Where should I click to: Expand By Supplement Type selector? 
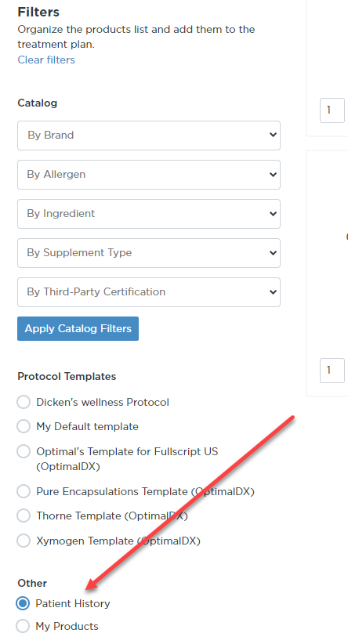[149, 252]
